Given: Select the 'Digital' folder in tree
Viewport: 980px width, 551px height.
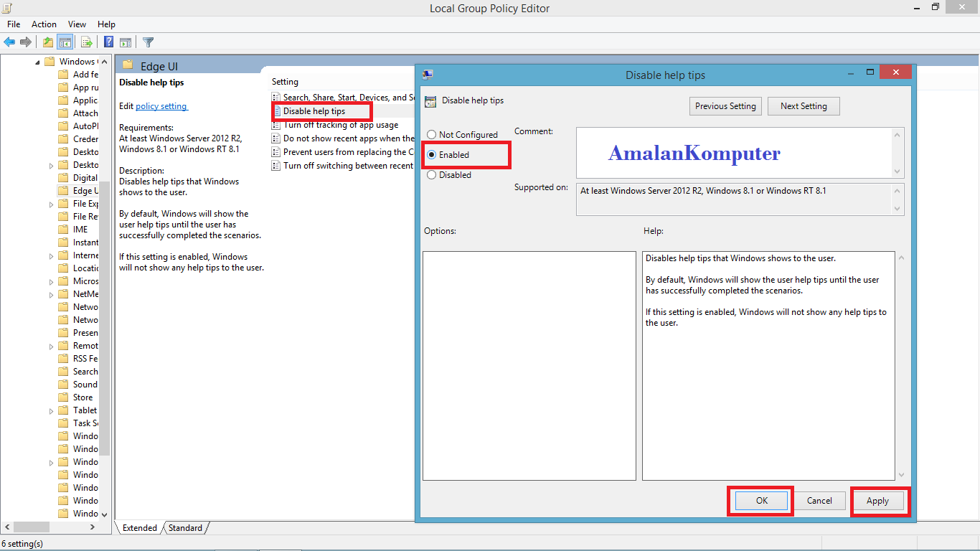Looking at the screenshot, I should tap(85, 178).
